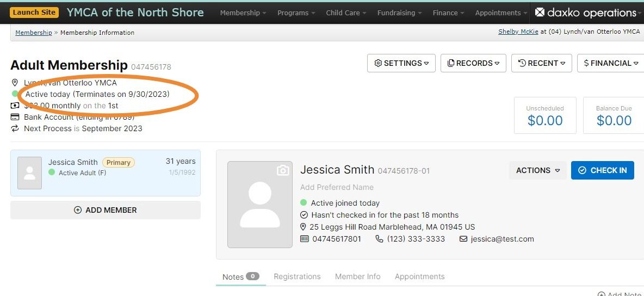This screenshot has width=644, height=296.
Task: Click the CHECK IN button
Action: 603,170
